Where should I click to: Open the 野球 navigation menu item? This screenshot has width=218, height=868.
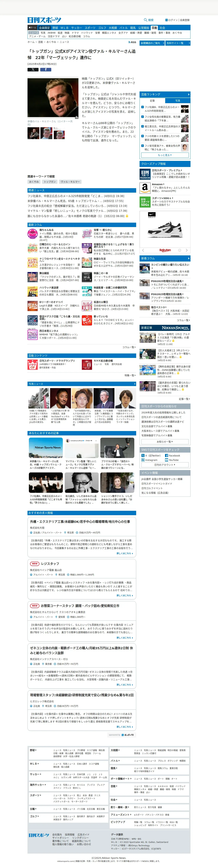55,28
